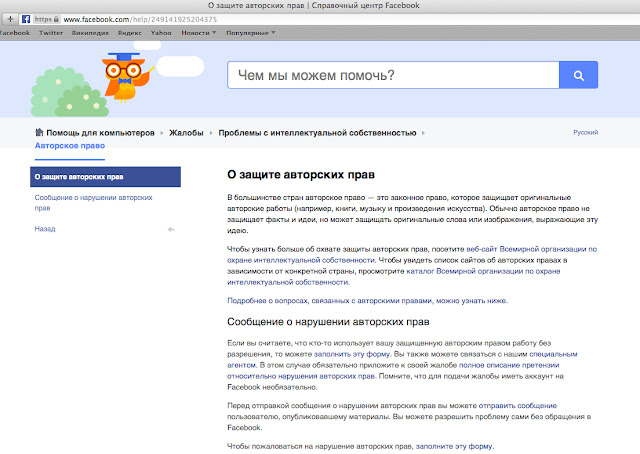
Task: Click the heading 'О защите авторских прав'
Action: [301, 175]
